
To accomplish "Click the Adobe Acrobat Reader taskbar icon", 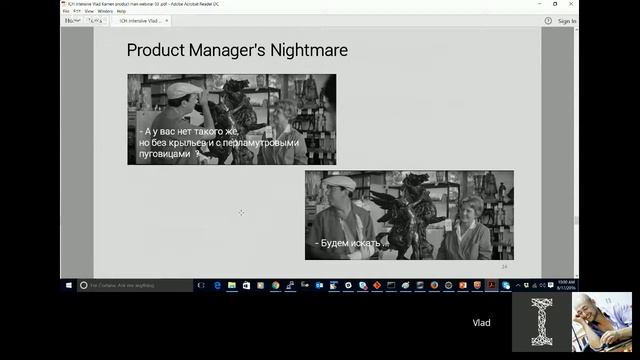I will point(491,285).
